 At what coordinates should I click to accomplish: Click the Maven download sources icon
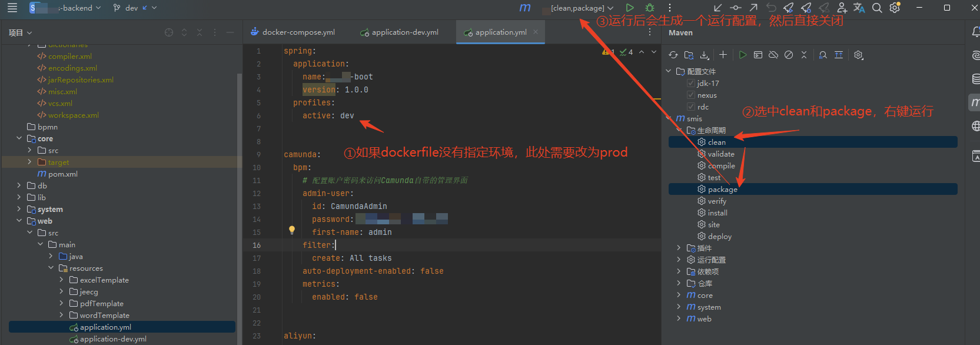(x=705, y=55)
